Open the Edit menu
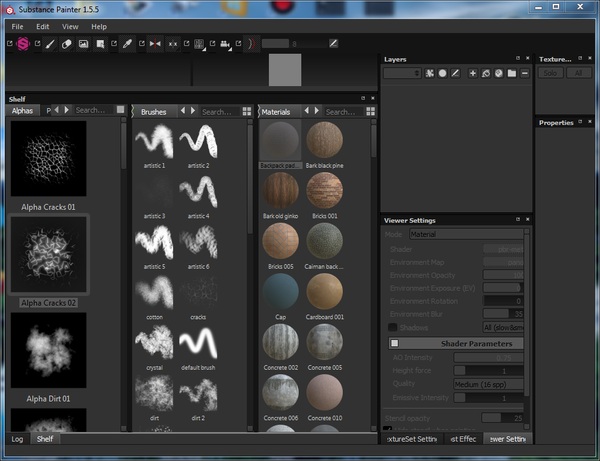The image size is (600, 461). (x=43, y=26)
